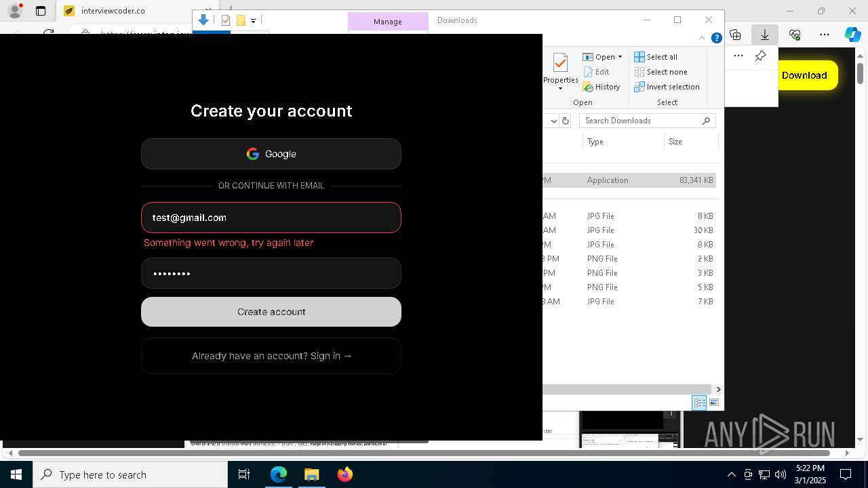
Task: Open Firefox from the taskbar
Action: [x=345, y=474]
